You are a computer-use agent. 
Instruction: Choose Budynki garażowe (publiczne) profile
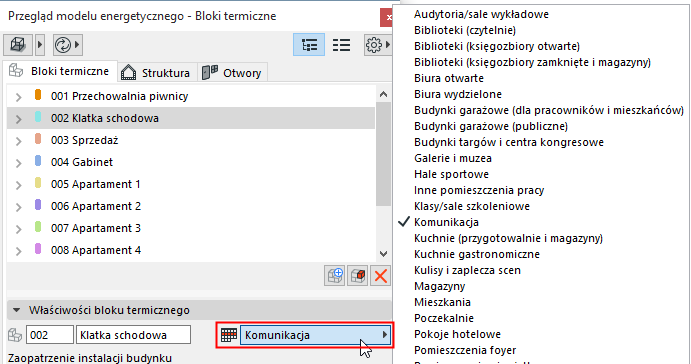click(x=491, y=126)
